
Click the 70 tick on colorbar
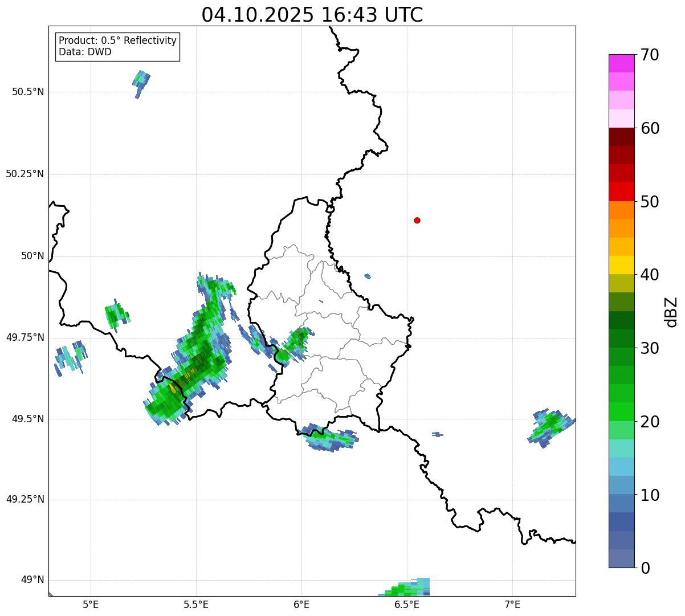[650, 55]
